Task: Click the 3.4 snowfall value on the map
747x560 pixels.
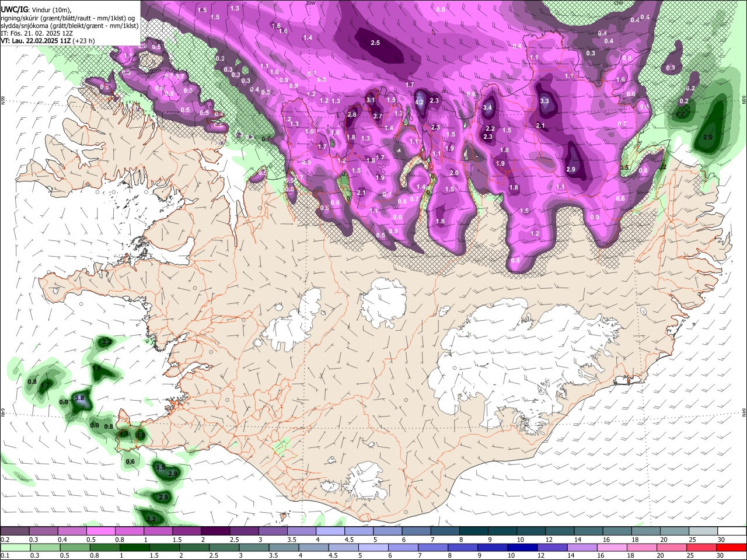Action: click(488, 107)
